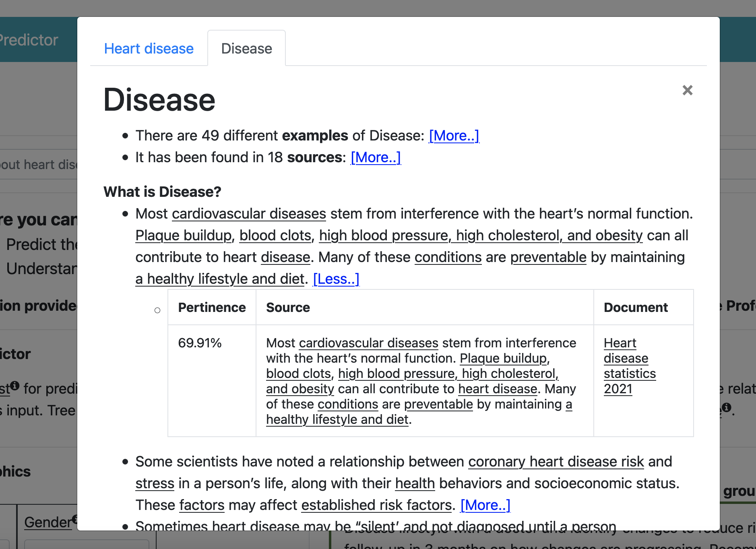Click the Pertinence column header
756x549 pixels.
click(212, 308)
